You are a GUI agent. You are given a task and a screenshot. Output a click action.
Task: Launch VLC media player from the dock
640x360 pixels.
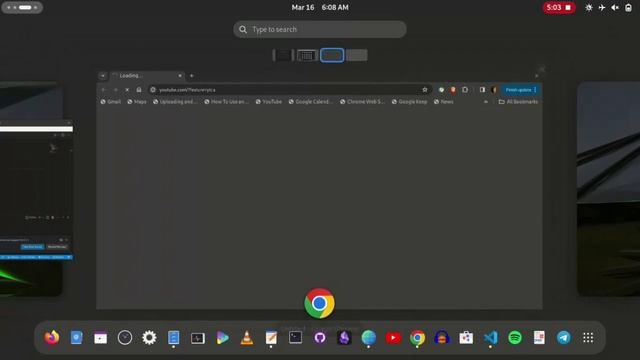[x=247, y=338]
